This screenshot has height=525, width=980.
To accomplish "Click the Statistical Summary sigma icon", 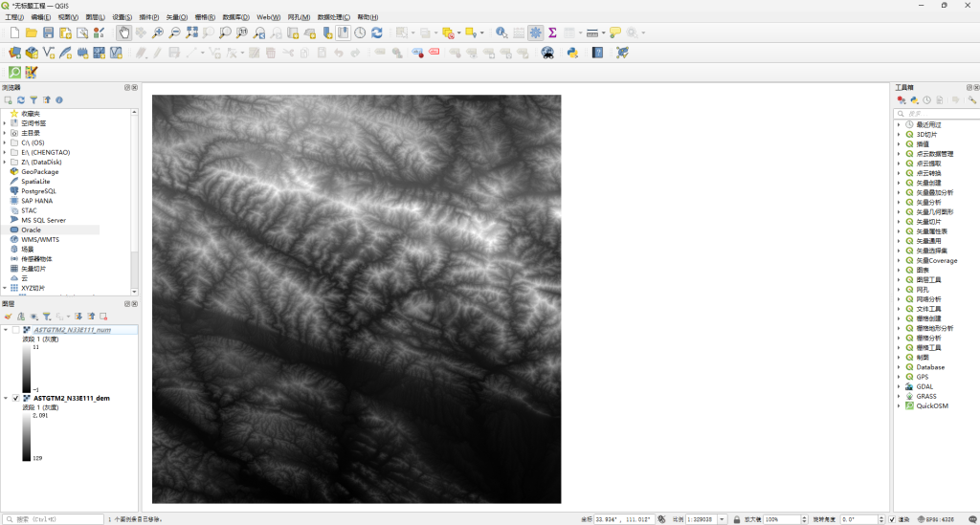I will tap(552, 33).
